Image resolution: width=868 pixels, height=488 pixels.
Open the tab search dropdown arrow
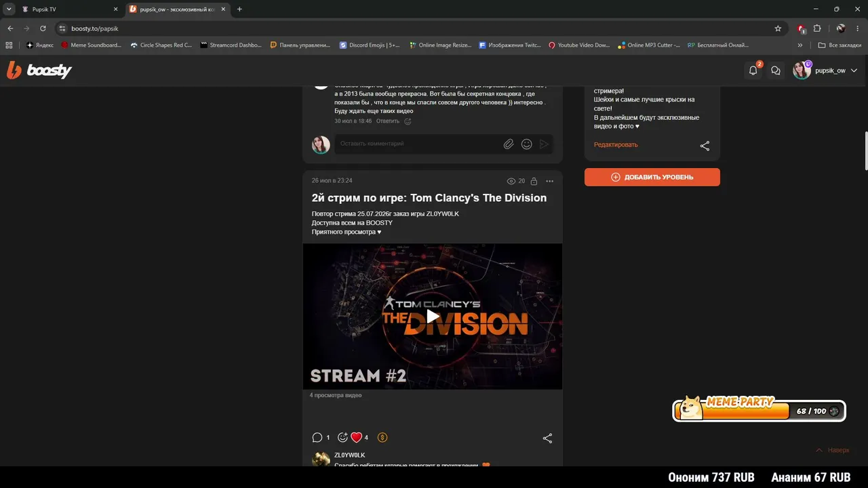tap(9, 9)
